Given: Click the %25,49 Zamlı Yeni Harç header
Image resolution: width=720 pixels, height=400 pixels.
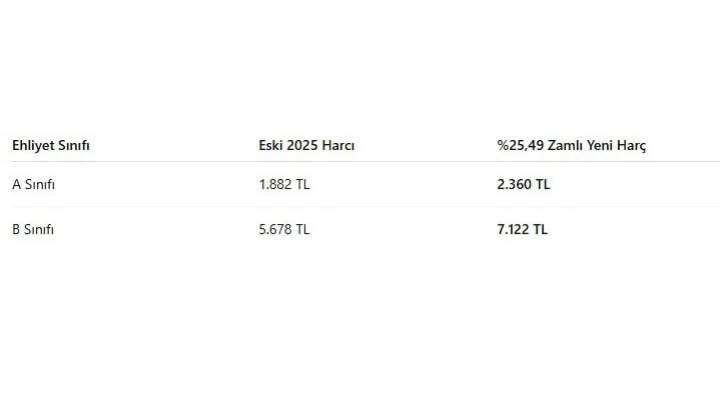Looking at the screenshot, I should (572, 146).
